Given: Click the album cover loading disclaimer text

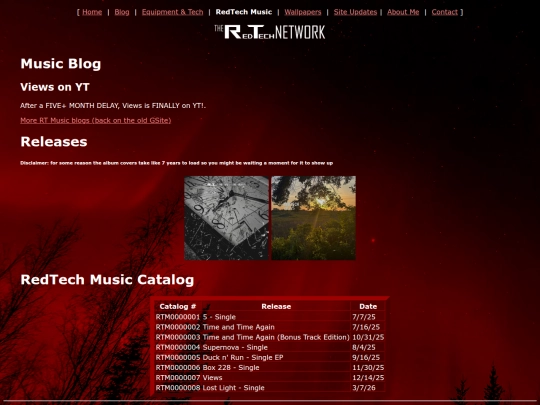Looking at the screenshot, I should point(176,163).
